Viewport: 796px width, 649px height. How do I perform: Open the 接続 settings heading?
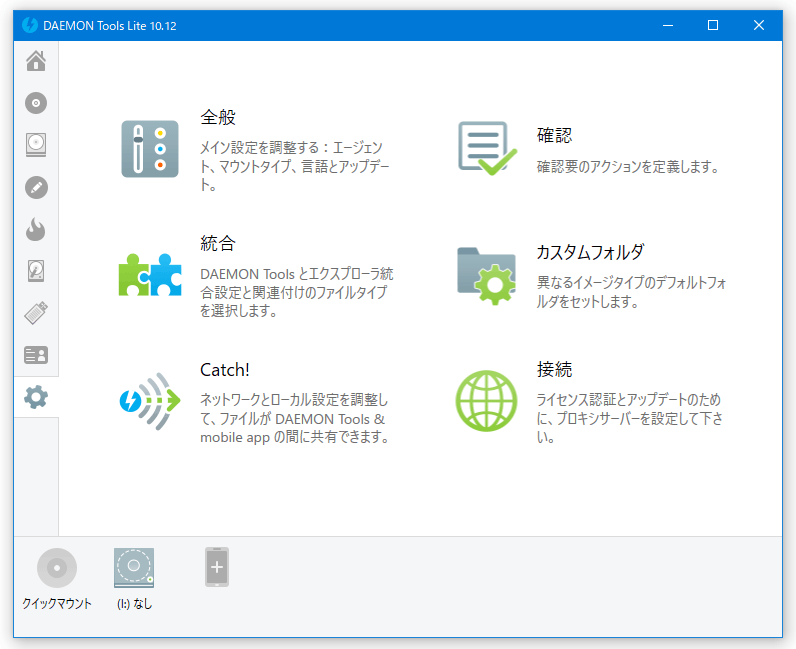click(x=554, y=369)
